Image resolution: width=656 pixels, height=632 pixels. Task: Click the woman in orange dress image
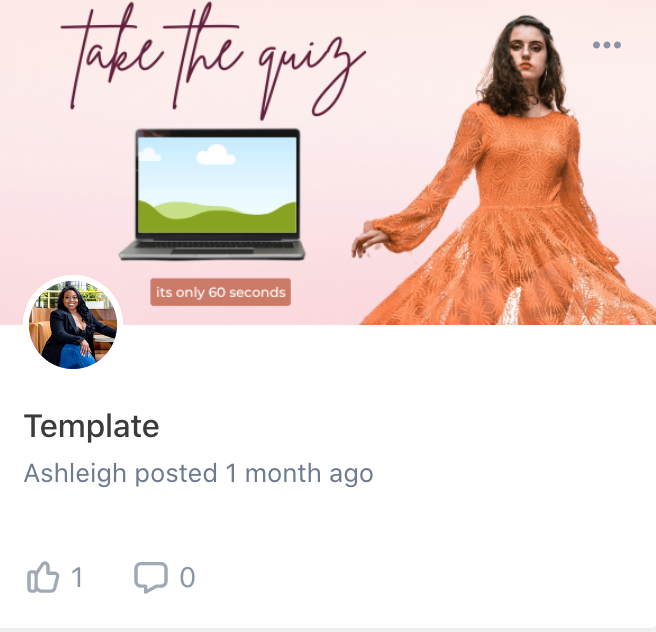click(506, 169)
